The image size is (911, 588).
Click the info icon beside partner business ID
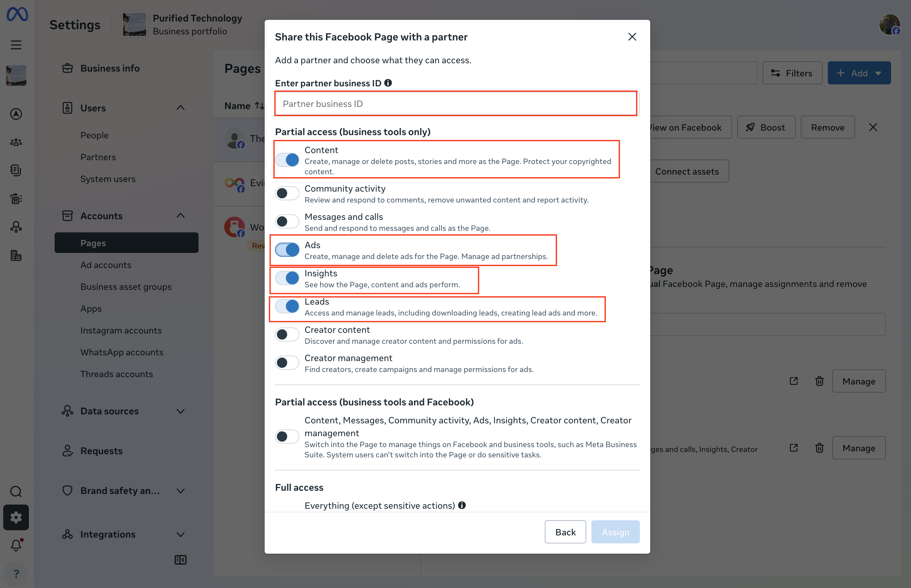pyautogui.click(x=388, y=83)
